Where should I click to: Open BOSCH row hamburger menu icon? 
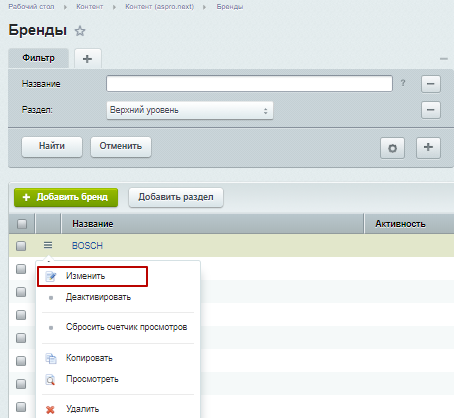coord(48,245)
